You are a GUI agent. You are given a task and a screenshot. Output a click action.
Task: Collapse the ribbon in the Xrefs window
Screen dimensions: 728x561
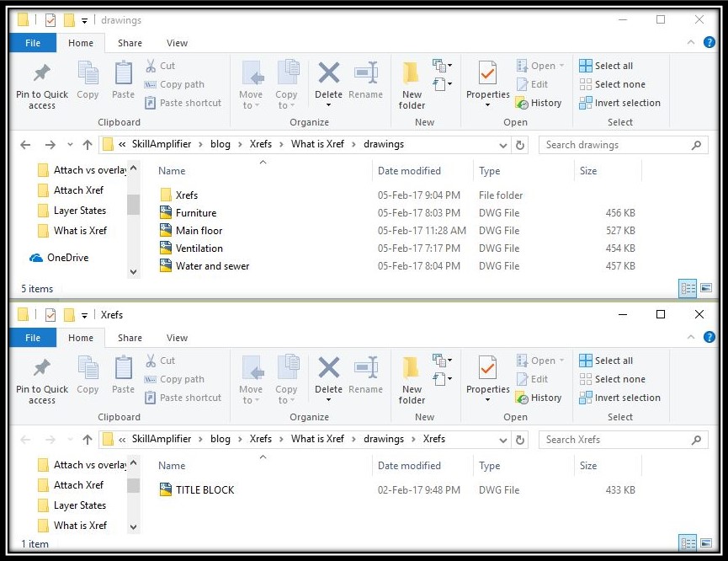pos(691,337)
